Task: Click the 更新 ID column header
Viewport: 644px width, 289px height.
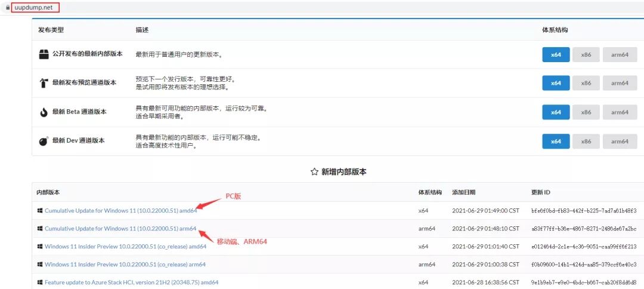Action: point(540,192)
